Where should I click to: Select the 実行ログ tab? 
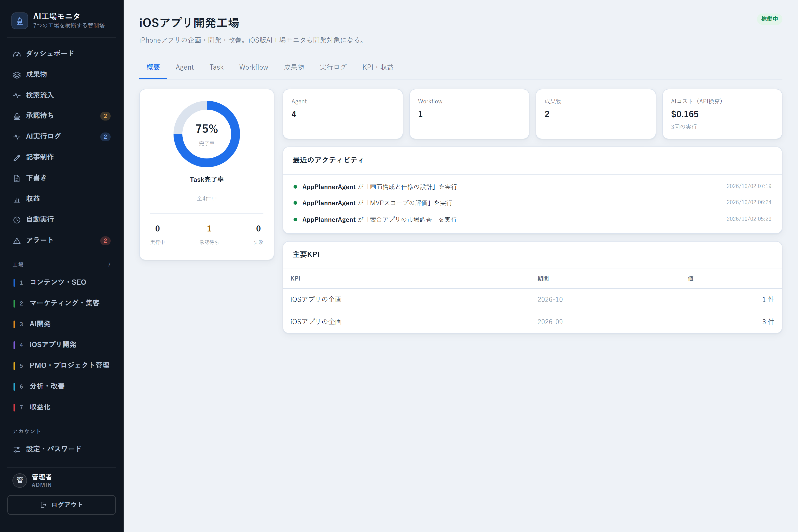pos(333,67)
